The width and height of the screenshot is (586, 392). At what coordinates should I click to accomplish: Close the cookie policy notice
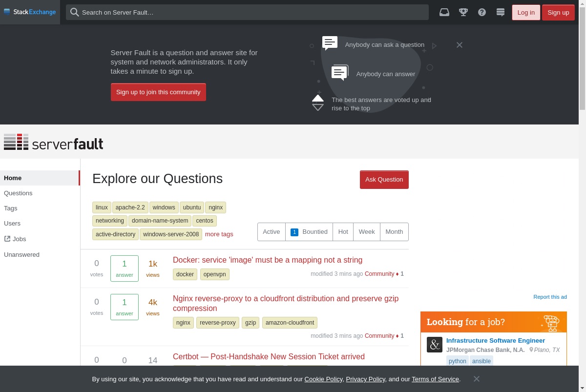[477, 379]
